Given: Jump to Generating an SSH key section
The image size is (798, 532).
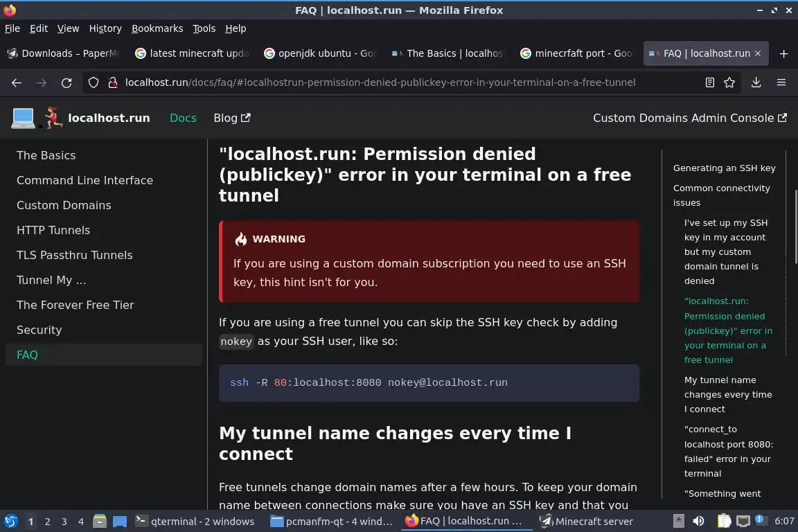Looking at the screenshot, I should click(724, 168).
